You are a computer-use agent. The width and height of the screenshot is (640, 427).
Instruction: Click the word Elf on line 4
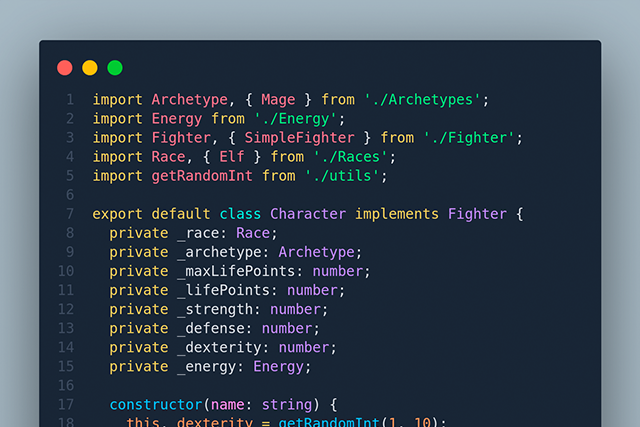[231, 157]
